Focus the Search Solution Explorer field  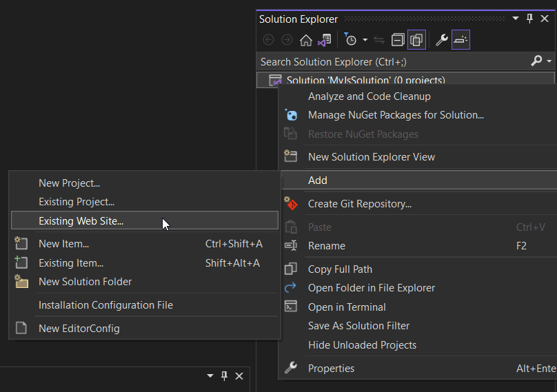394,62
